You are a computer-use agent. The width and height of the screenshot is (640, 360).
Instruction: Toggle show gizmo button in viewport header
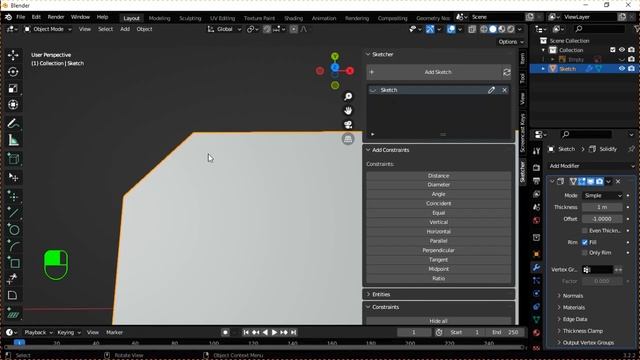tap(430, 29)
